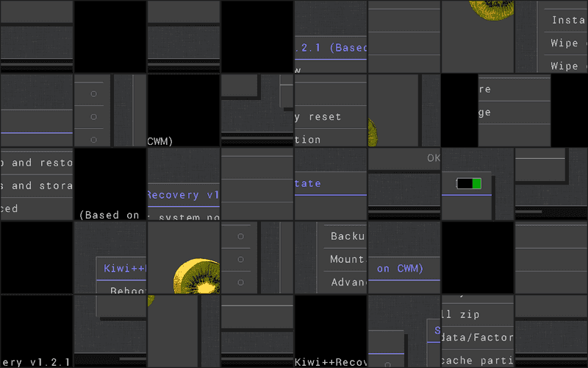Select the 'll zip' list row
This screenshot has height=368, width=588.
click(477, 315)
